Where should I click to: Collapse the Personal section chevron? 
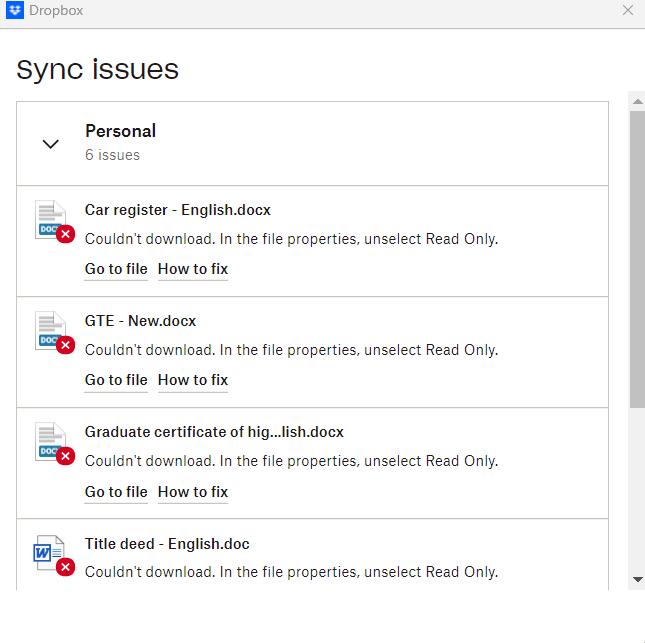pos(51,144)
